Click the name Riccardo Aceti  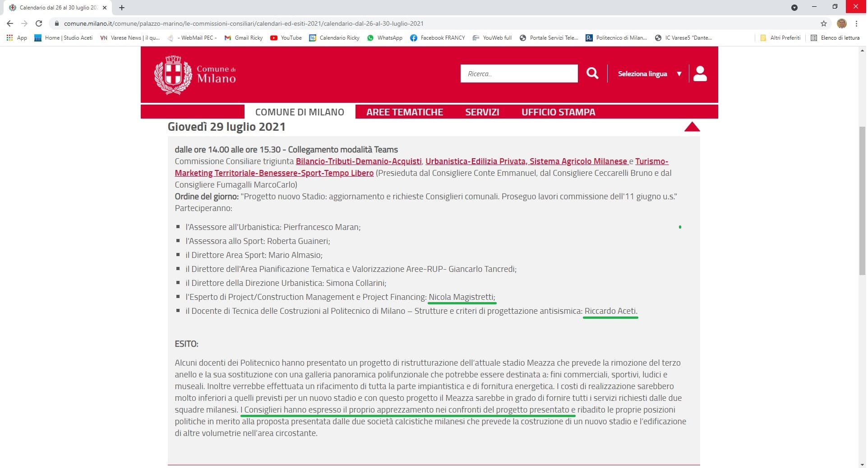pos(611,311)
